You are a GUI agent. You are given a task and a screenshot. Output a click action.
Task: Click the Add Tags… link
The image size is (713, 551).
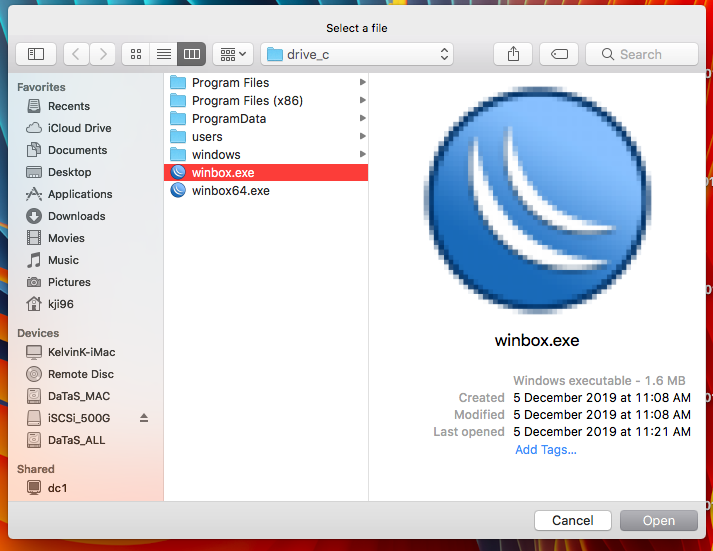(546, 450)
